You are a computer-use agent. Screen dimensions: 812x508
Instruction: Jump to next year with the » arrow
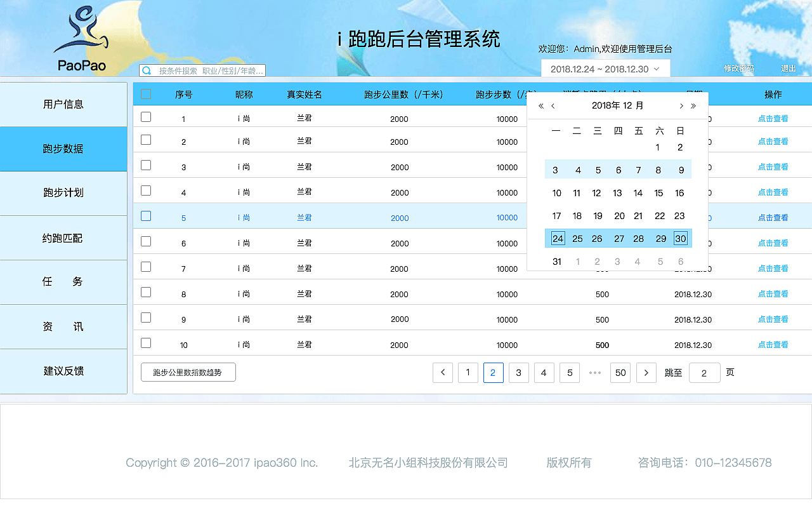click(693, 105)
